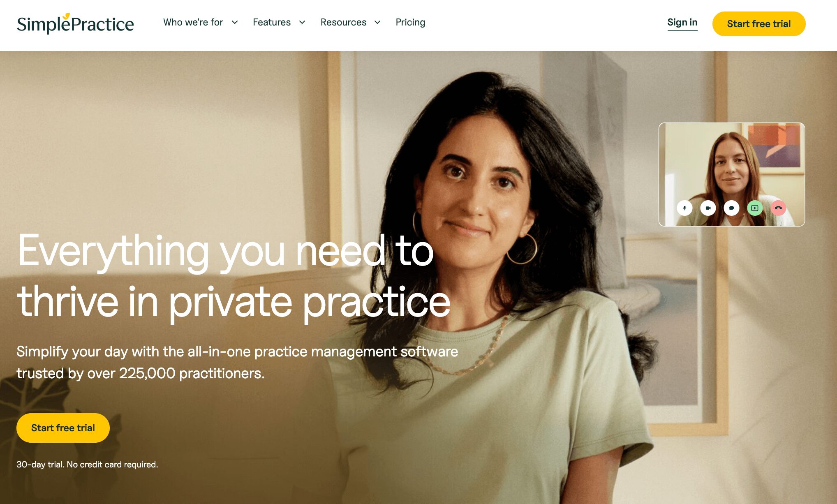Expand the Resources chevron arrow
This screenshot has width=837, height=504.
pos(377,22)
